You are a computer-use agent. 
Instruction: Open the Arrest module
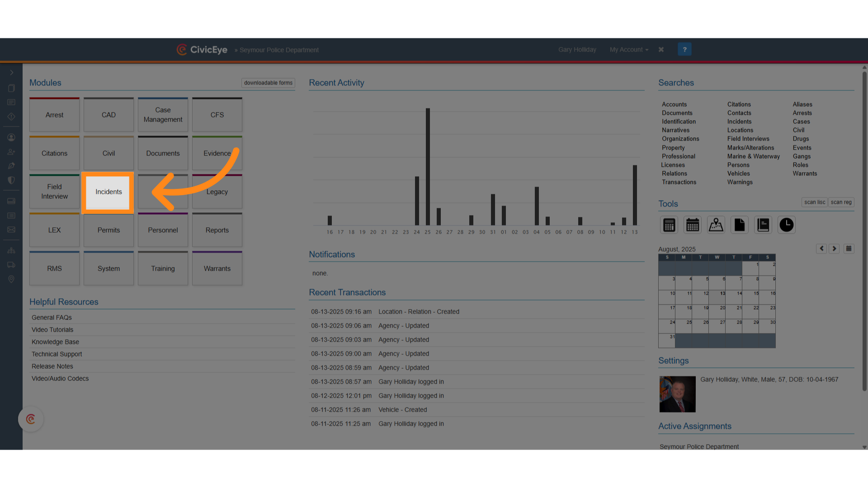pos(54,115)
